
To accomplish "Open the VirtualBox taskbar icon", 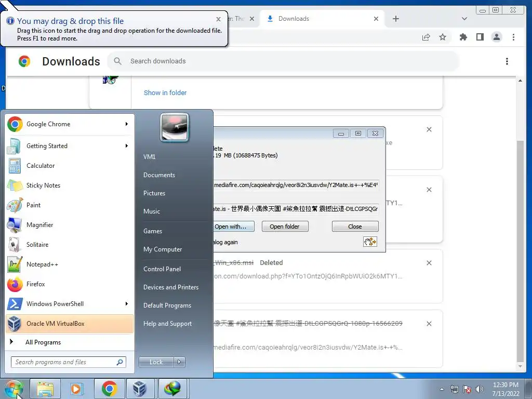I will pyautogui.click(x=140, y=389).
